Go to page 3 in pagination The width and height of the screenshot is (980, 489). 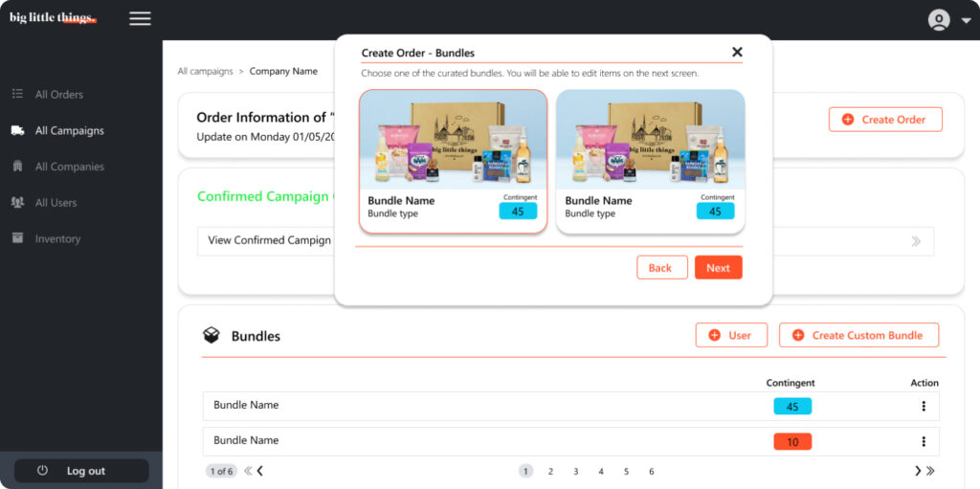pos(576,471)
